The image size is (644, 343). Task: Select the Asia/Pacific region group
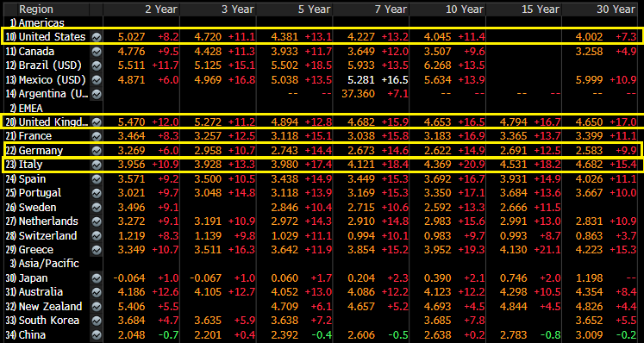tap(44, 264)
